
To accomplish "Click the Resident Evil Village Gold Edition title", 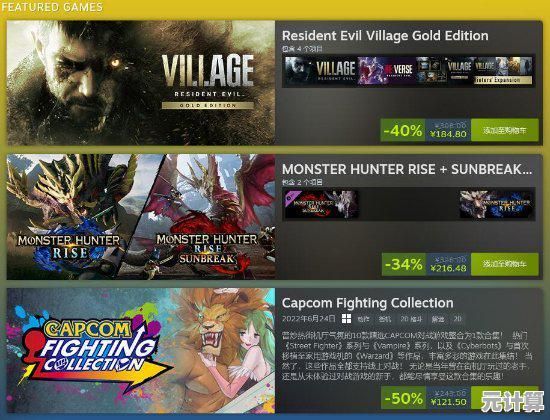I will click(385, 36).
